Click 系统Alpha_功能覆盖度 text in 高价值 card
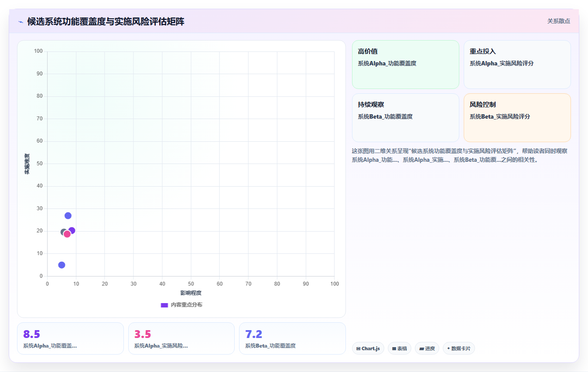Viewport: 588px width, 372px height. 387,63
